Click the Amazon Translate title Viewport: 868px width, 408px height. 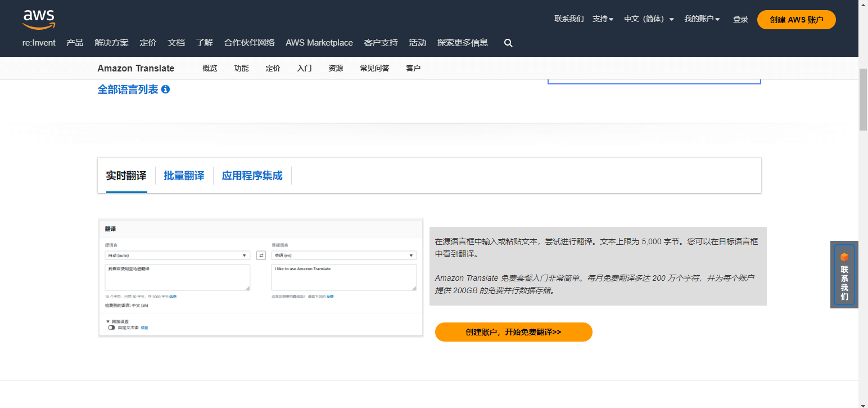pyautogui.click(x=136, y=68)
